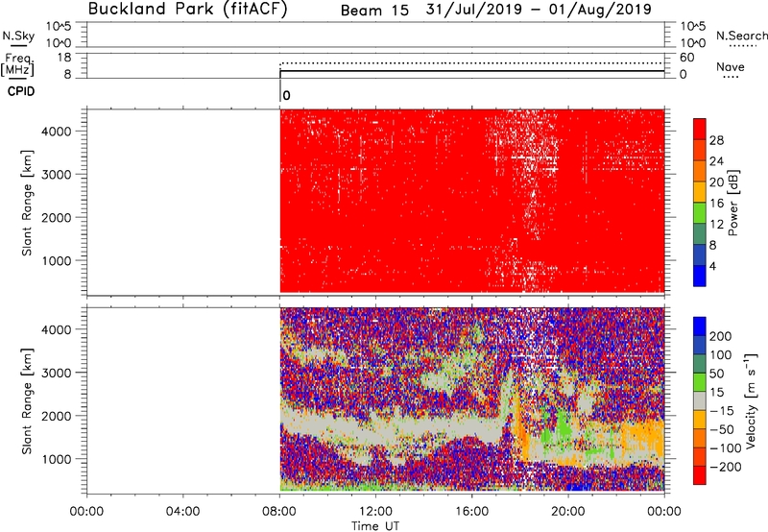The image size is (768, 532).
Task: Click the '2000' tick of the power panel
Action: coord(57,217)
